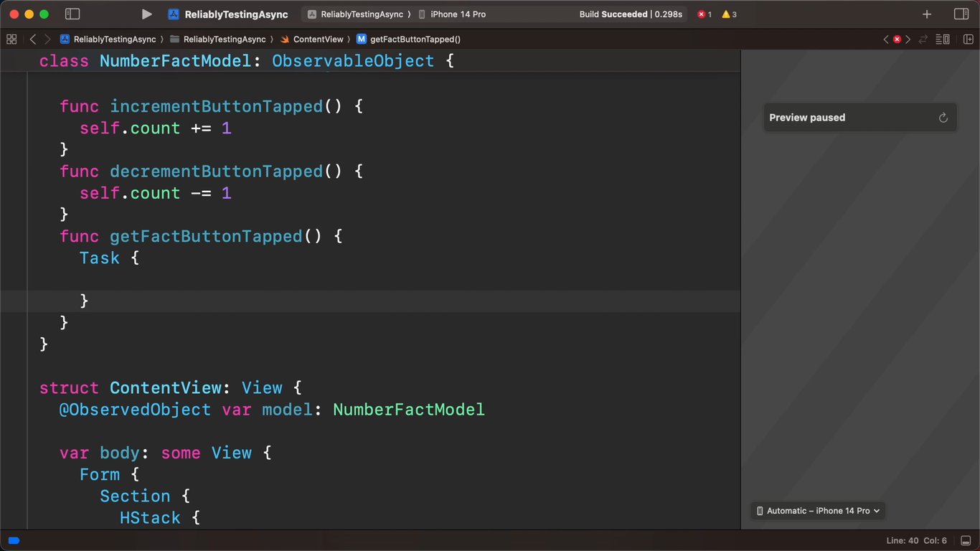Open the Library with the plus button
The image size is (980, 551).
point(927,14)
